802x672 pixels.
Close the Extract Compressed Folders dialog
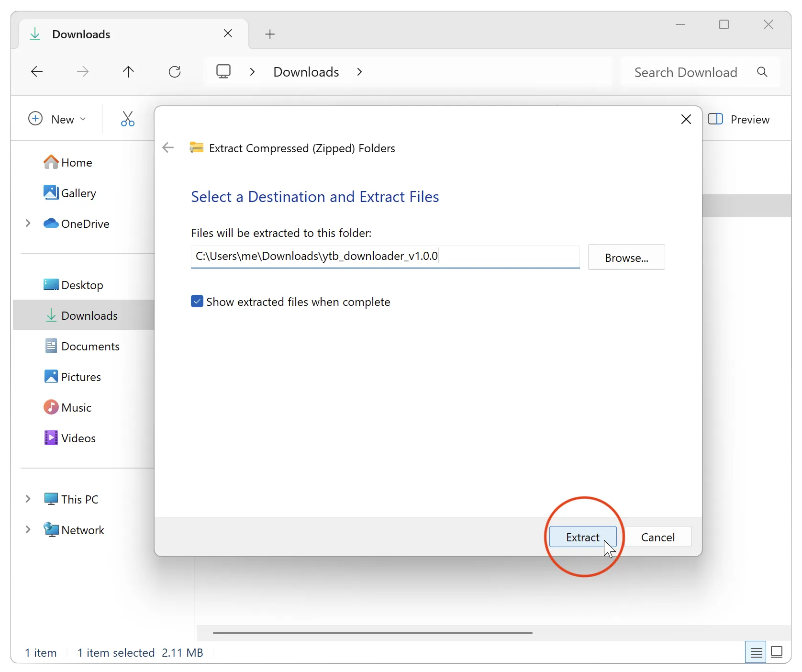point(686,119)
